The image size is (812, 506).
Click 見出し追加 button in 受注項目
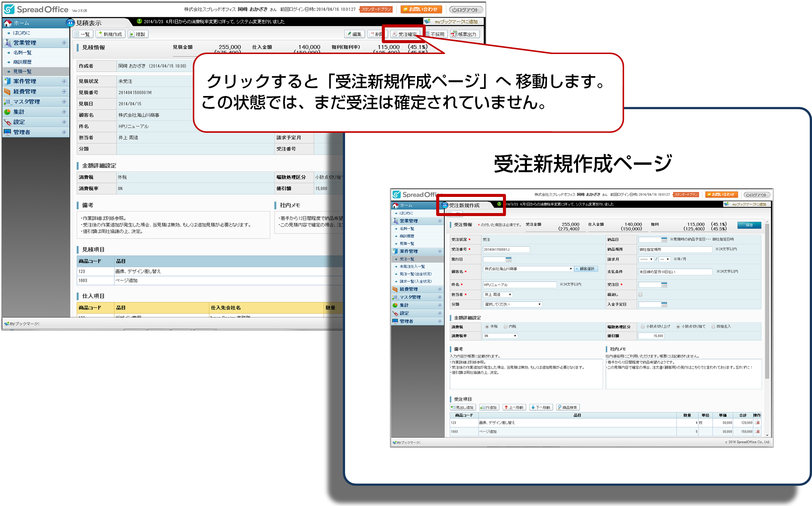(463, 407)
